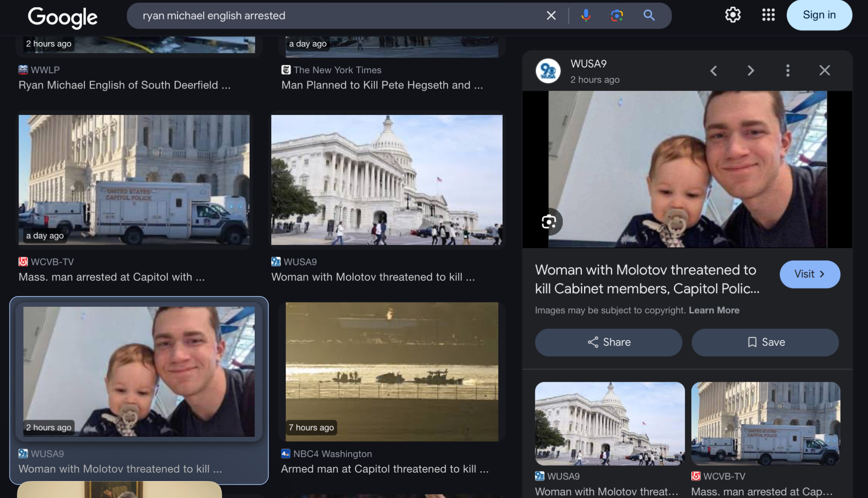Go to previous image in preview

[x=714, y=70]
